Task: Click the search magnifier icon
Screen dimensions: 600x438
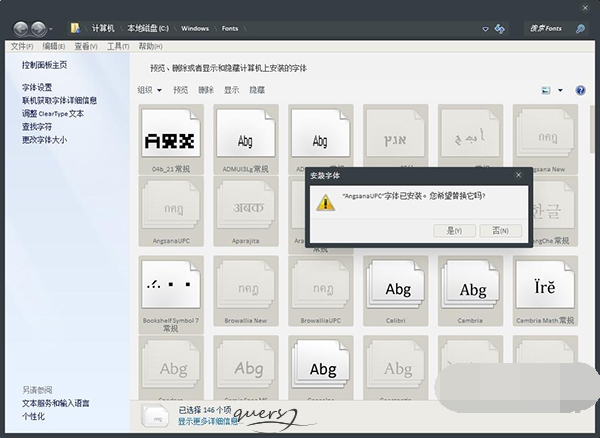Action: coord(580,29)
